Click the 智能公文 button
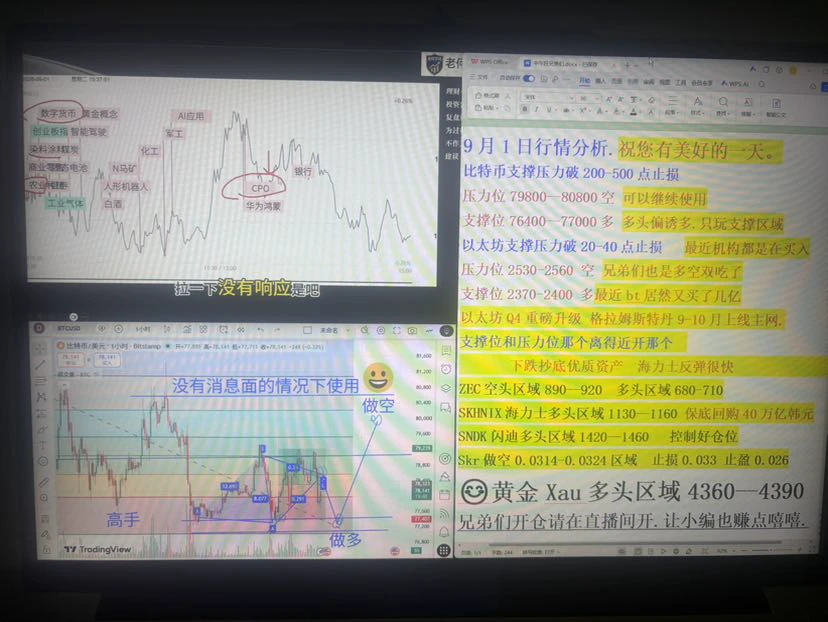Viewport: 828px width, 622px height. [776, 107]
